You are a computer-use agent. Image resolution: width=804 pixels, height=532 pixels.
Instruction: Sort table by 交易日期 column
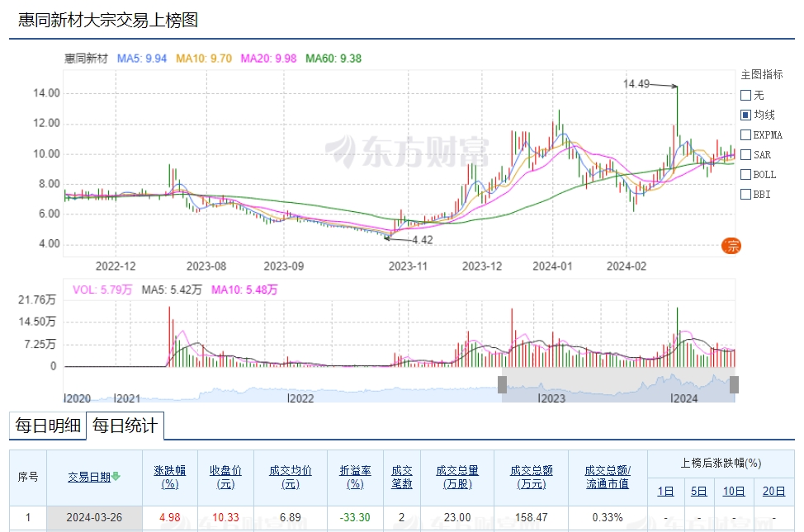(89, 477)
